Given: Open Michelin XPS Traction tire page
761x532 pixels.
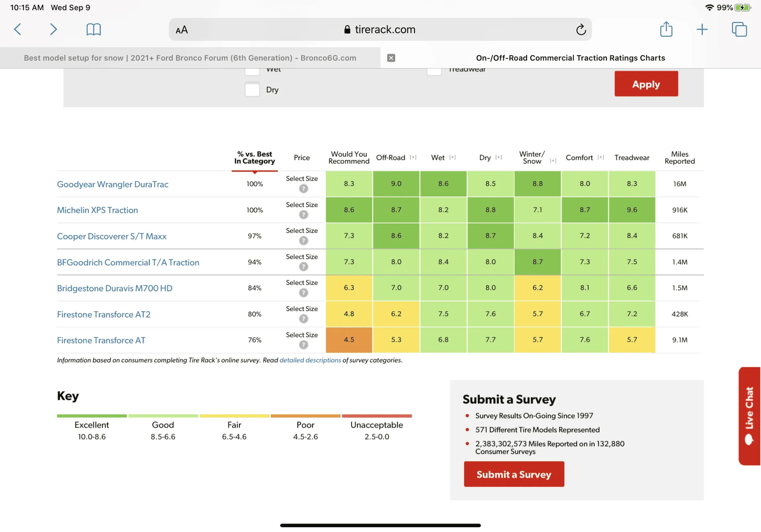Looking at the screenshot, I should (x=97, y=210).
